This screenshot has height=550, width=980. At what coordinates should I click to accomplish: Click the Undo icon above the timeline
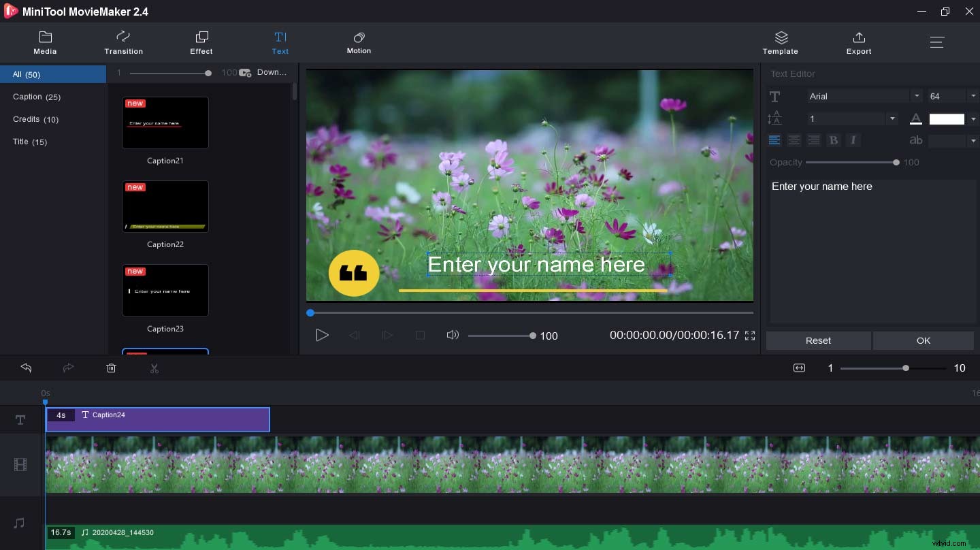(x=26, y=368)
